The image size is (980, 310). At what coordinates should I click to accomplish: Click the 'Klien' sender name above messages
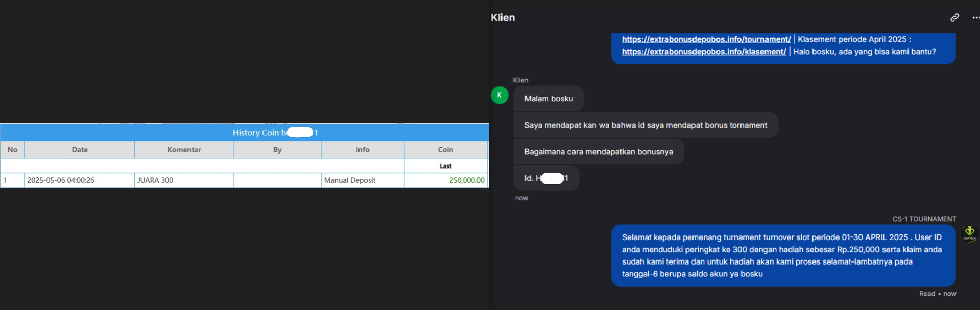coord(520,80)
